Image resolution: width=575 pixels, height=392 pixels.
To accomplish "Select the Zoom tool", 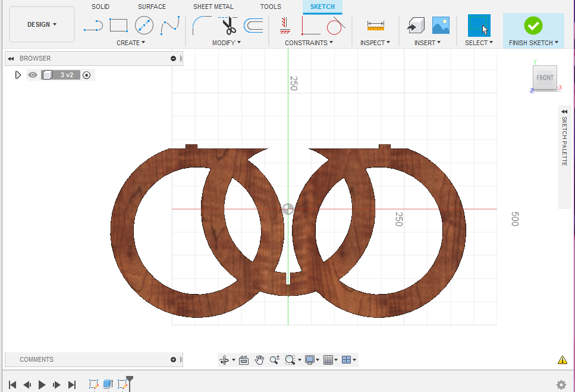I will pyautogui.click(x=274, y=360).
